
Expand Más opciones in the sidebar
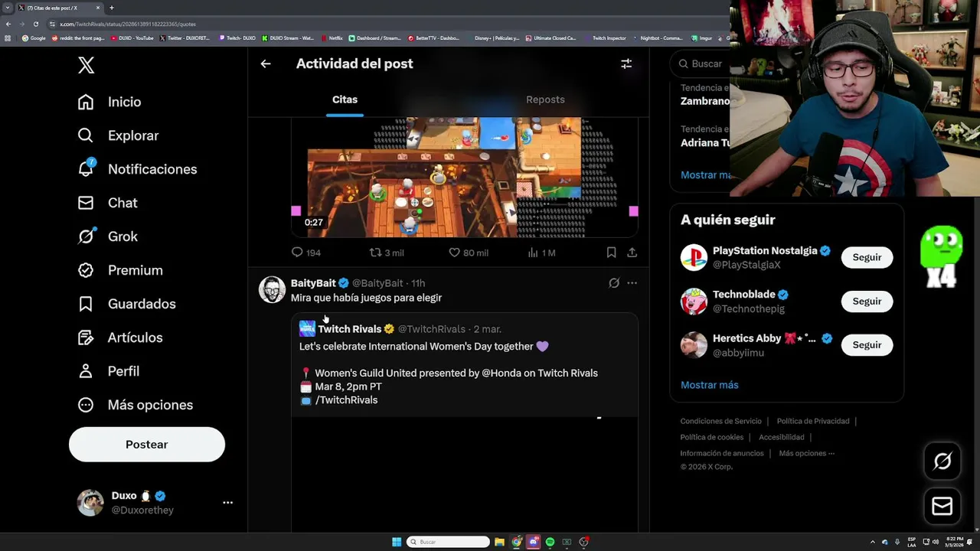(136, 405)
